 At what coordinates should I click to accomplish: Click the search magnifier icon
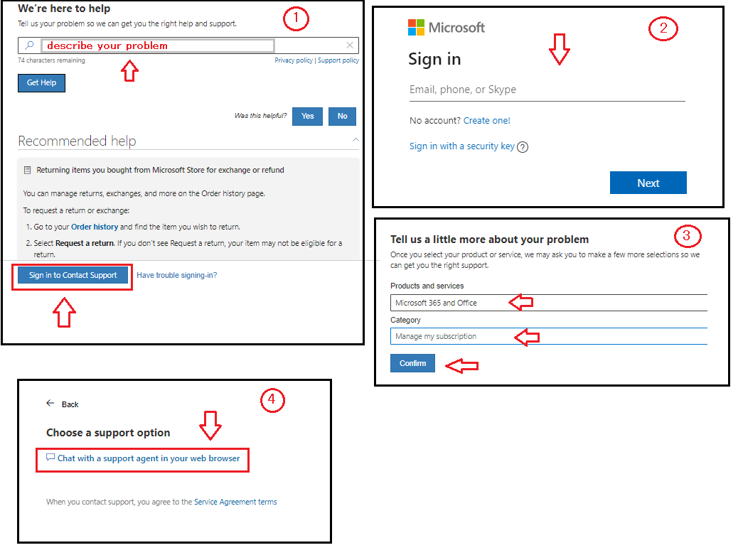[29, 45]
